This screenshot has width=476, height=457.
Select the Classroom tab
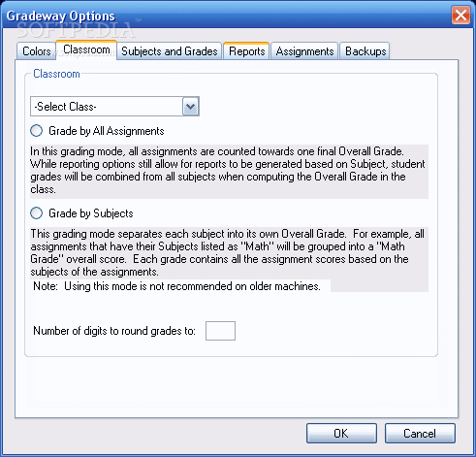pyautogui.click(x=86, y=49)
